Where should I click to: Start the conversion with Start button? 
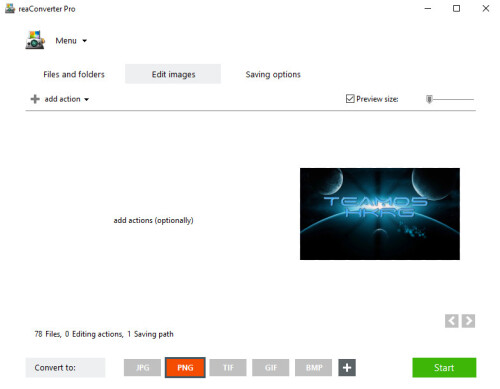444,368
